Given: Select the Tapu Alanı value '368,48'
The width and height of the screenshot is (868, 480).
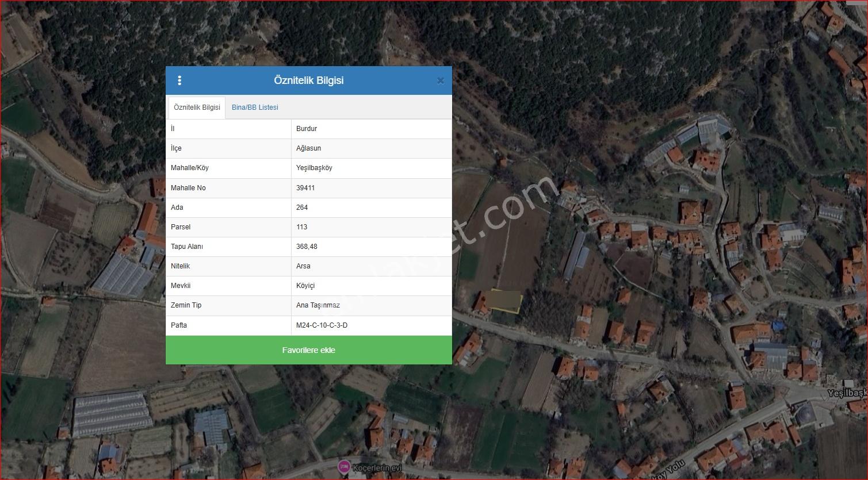Looking at the screenshot, I should [307, 247].
